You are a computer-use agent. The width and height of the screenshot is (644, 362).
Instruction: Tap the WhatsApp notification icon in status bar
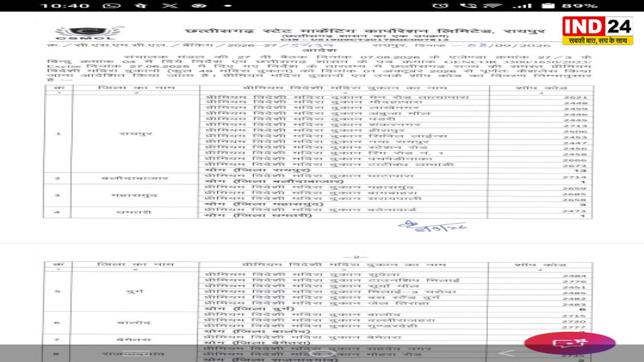pos(111,6)
